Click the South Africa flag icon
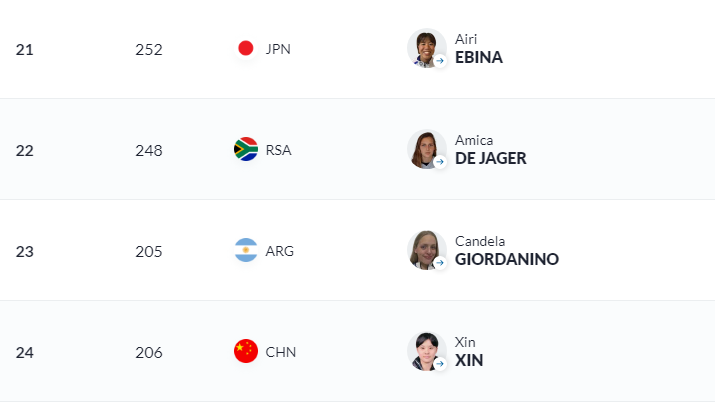Viewport: 715px width, 402px height. [x=246, y=149]
